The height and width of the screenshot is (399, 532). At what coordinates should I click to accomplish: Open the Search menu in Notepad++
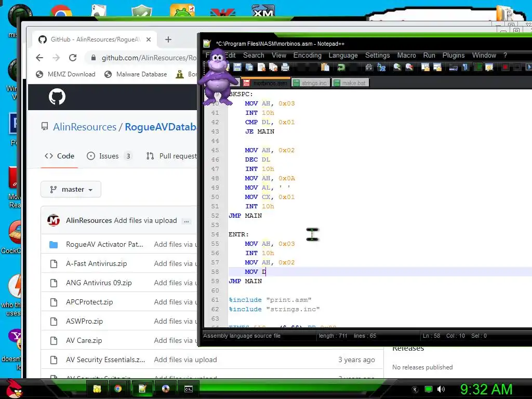254,55
